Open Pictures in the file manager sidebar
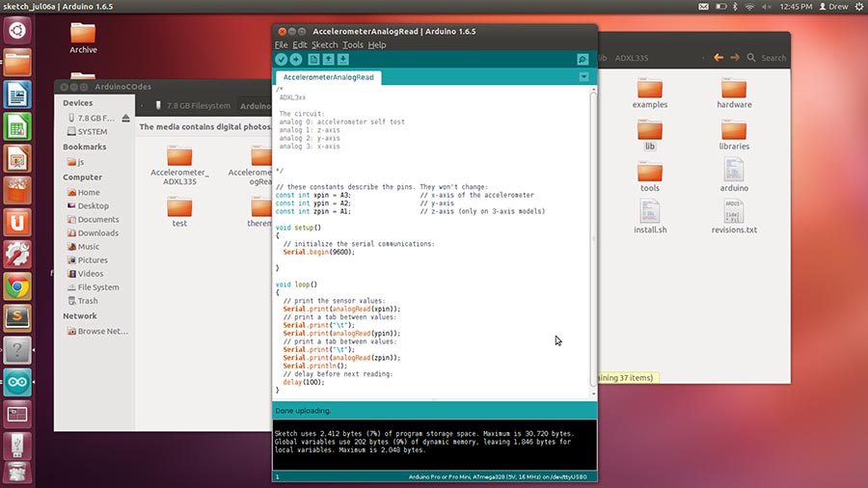This screenshot has width=868, height=488. tap(88, 260)
